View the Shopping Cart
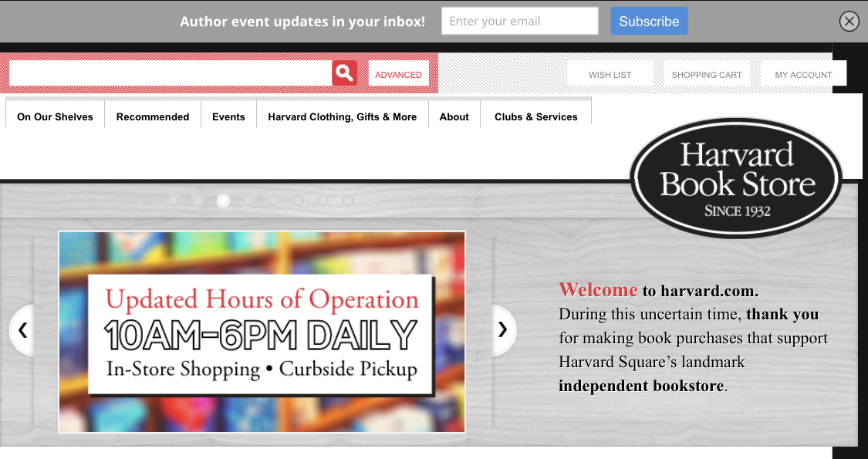Screen dimensions: 868x459 coord(707,73)
